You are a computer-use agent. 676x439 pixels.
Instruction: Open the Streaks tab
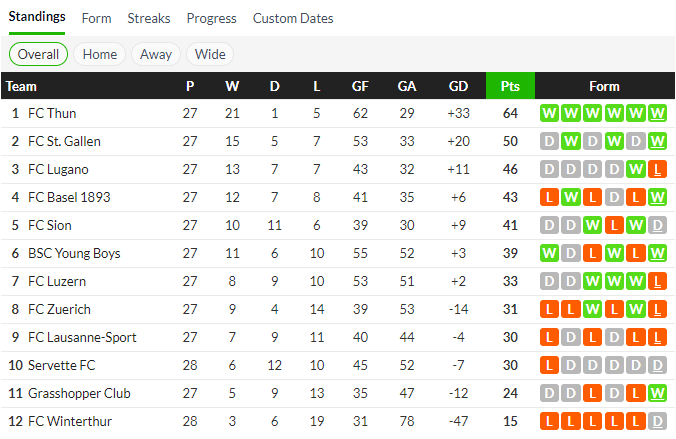pyautogui.click(x=149, y=18)
